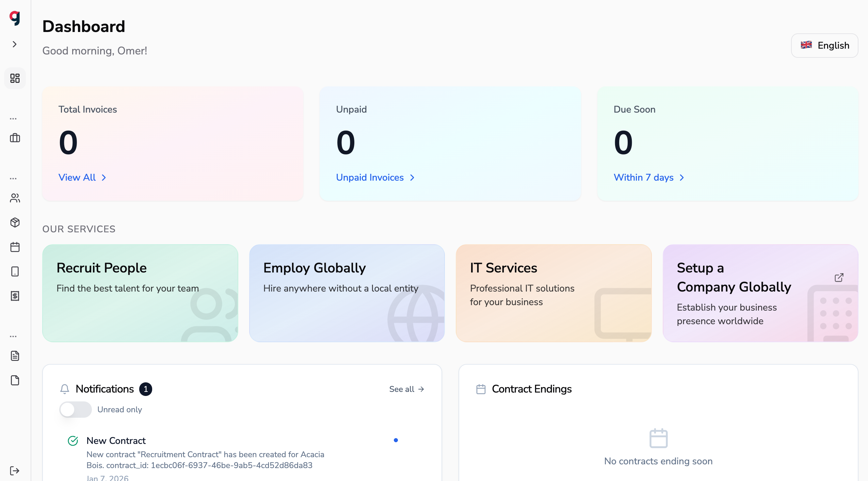Viewport: 868px width, 481px height.
Task: Open the Recruit People service card
Action: [x=140, y=293]
